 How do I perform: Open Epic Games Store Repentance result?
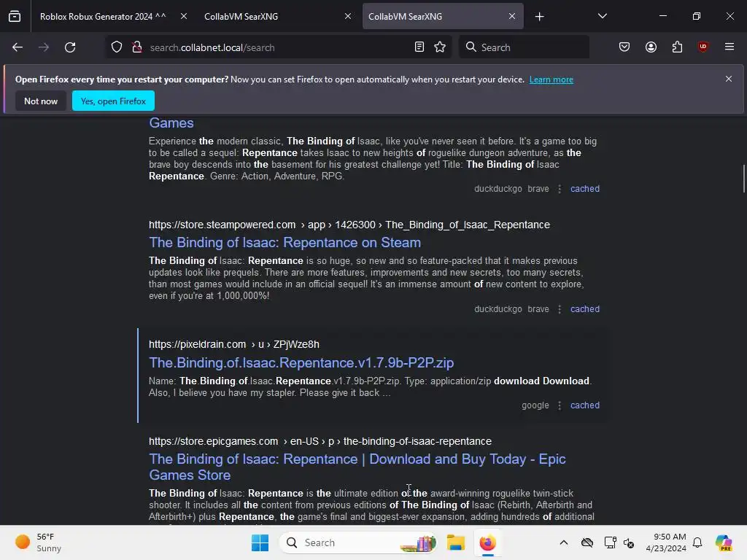click(x=357, y=467)
